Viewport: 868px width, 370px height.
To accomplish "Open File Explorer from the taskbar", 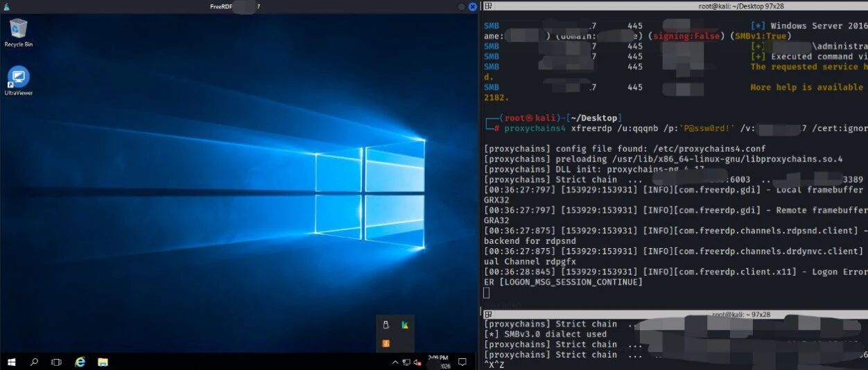I will pyautogui.click(x=103, y=362).
